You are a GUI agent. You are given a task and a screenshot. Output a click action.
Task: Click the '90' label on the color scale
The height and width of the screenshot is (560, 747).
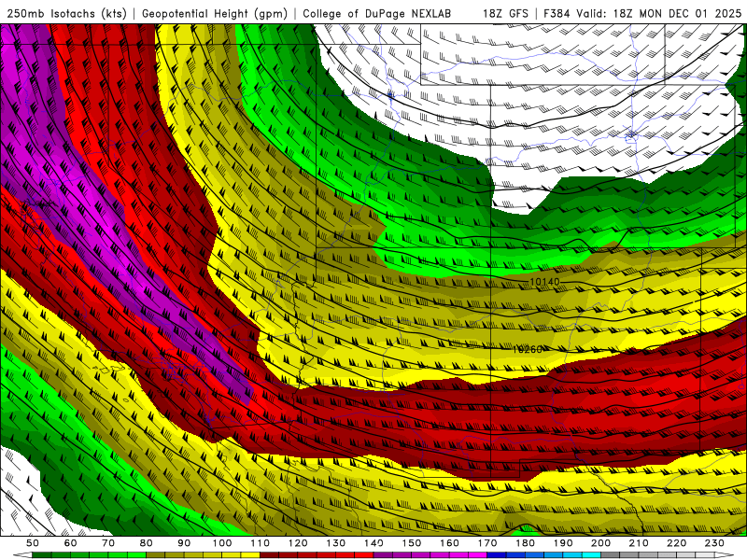[x=184, y=543]
